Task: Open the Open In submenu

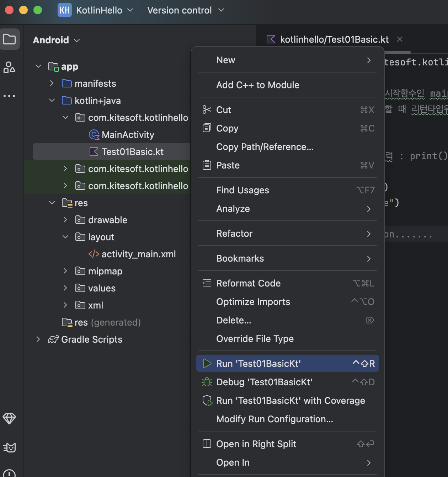Action: [288, 462]
